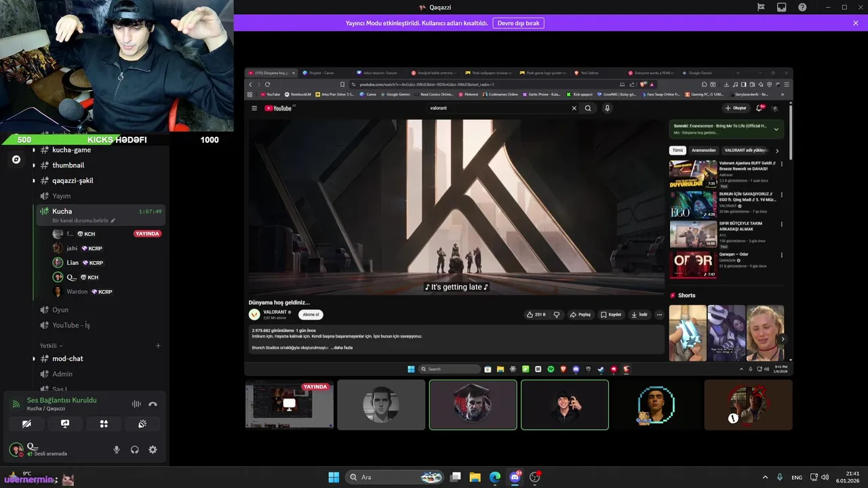
Task: Open video more-actions three dots
Action: (x=659, y=314)
